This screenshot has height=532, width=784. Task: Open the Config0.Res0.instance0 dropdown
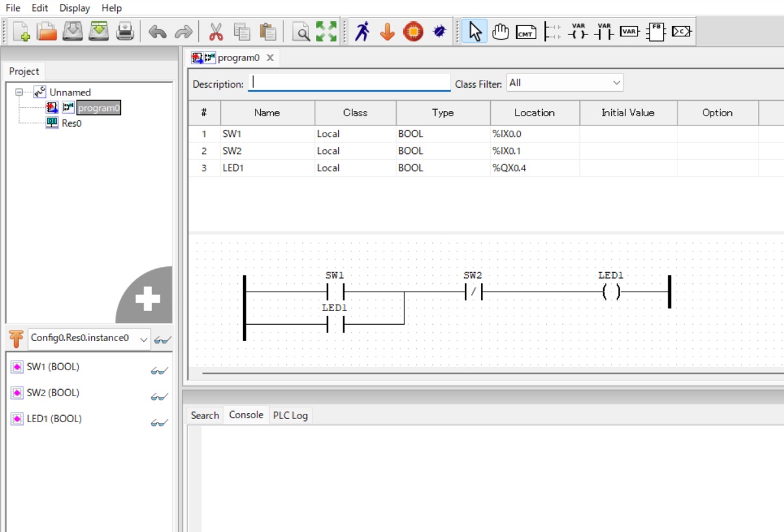tap(142, 338)
